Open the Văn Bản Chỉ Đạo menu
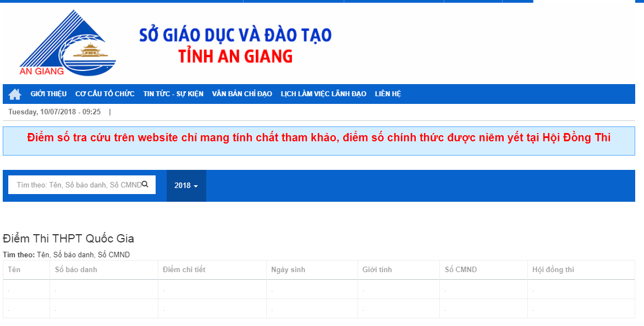 coord(242,94)
